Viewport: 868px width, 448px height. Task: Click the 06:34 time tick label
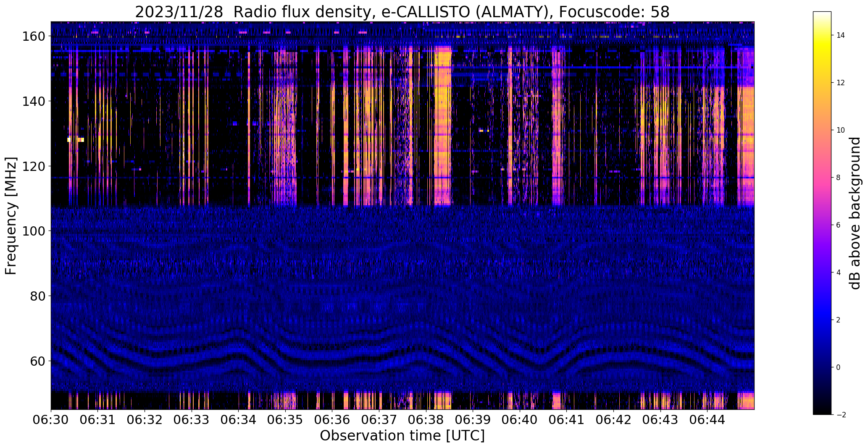click(x=239, y=419)
